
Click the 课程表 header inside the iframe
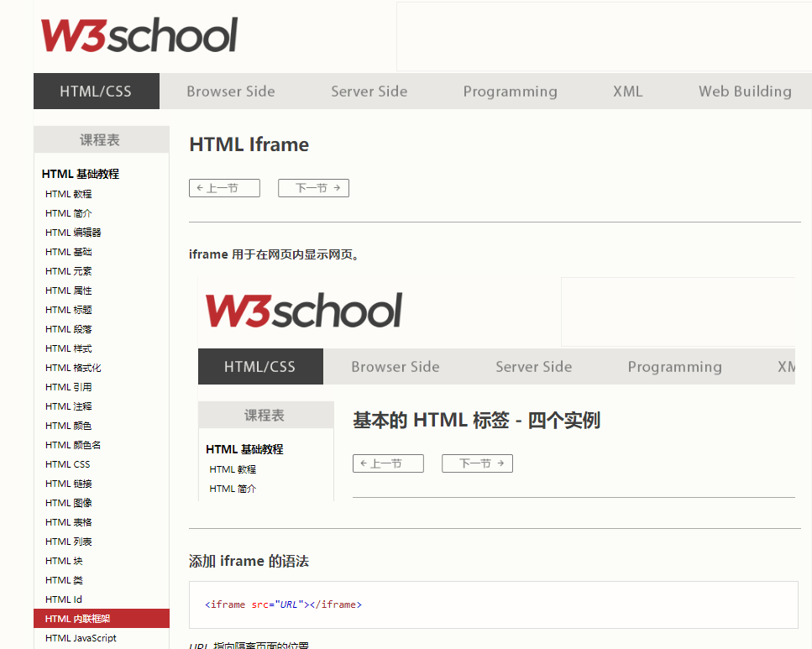pyautogui.click(x=265, y=415)
